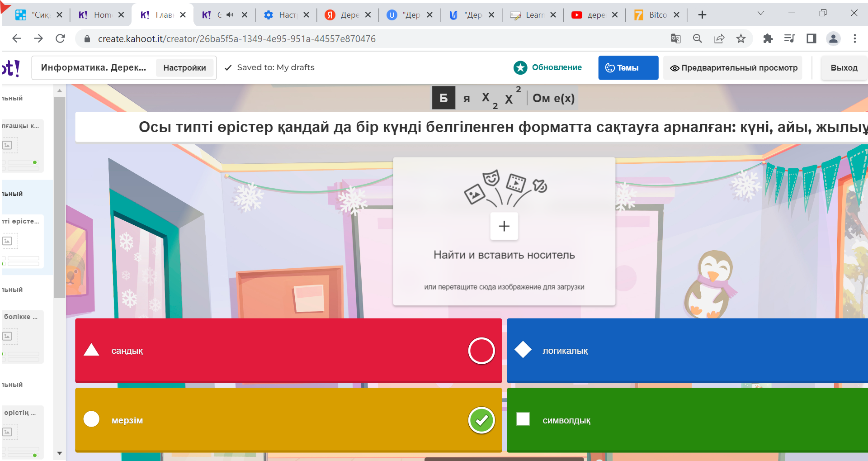The width and height of the screenshot is (868, 461).
Task: Edit the blue 'логикалық' answer text
Action: point(565,351)
